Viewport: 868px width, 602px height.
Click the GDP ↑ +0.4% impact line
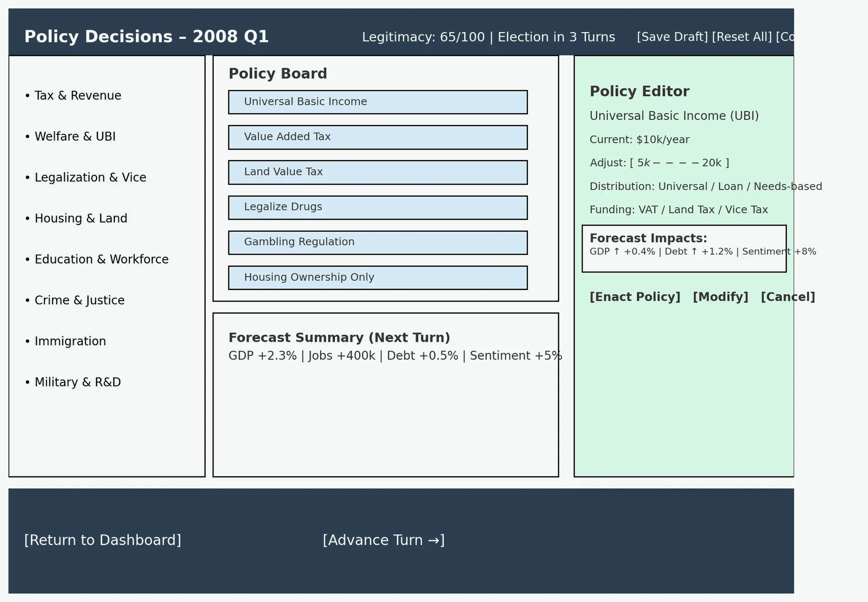[703, 252]
